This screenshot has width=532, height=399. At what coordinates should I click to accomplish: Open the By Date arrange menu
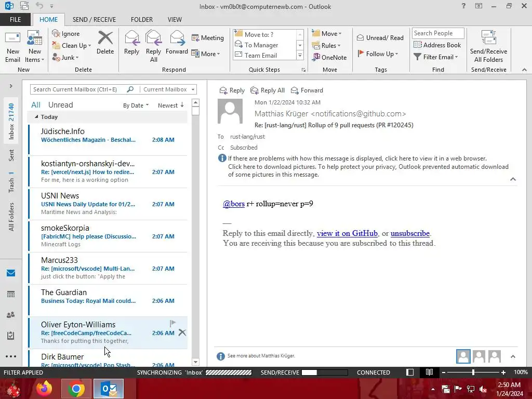[136, 105]
